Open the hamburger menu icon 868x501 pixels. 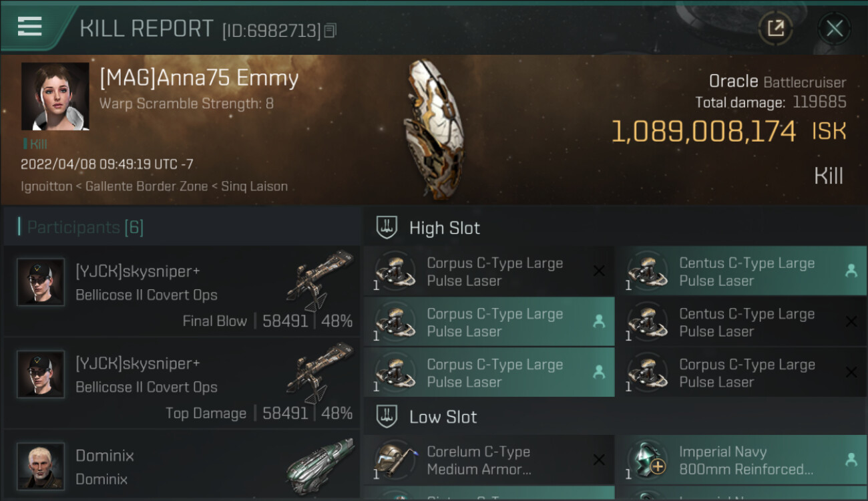pos(30,27)
